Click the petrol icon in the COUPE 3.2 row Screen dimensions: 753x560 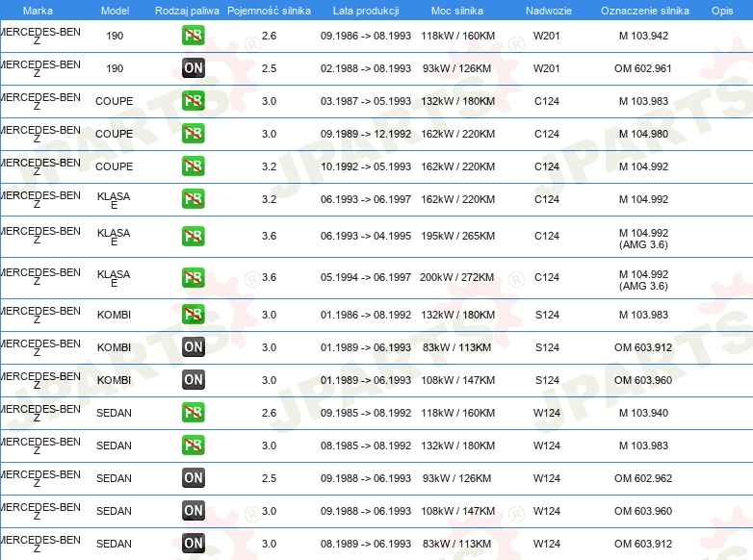[x=194, y=166]
